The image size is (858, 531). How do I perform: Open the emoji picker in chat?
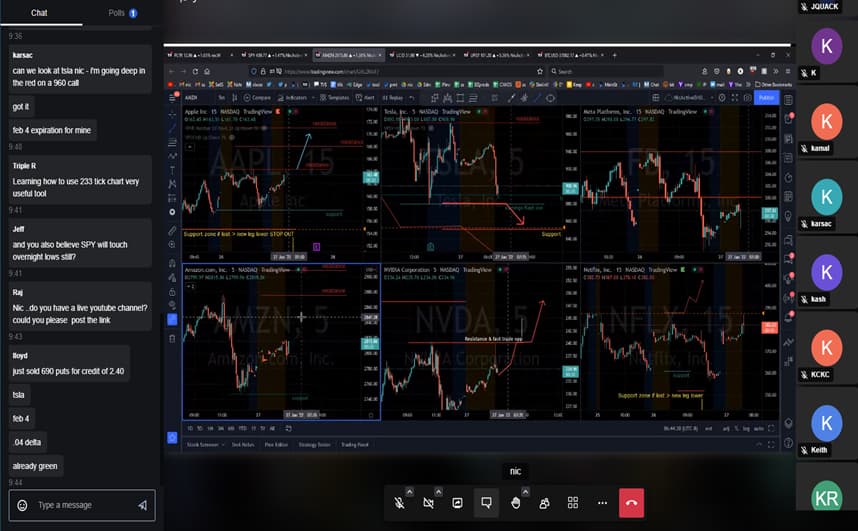tap(22, 505)
